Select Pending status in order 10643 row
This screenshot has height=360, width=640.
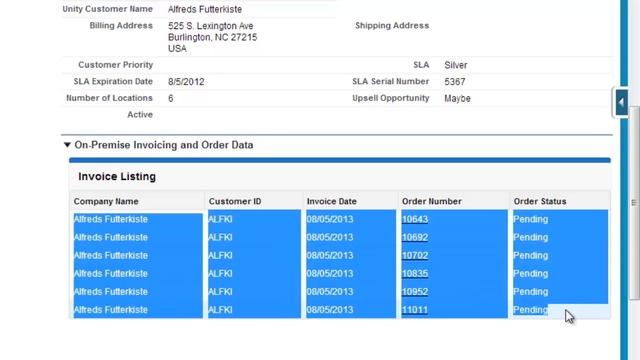pyautogui.click(x=531, y=219)
